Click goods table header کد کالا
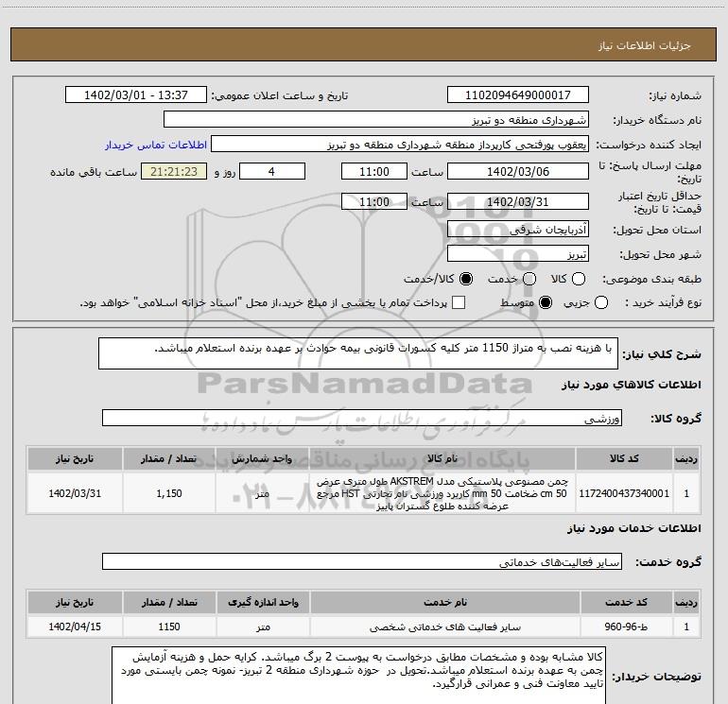The width and height of the screenshot is (728, 704). coord(624,458)
